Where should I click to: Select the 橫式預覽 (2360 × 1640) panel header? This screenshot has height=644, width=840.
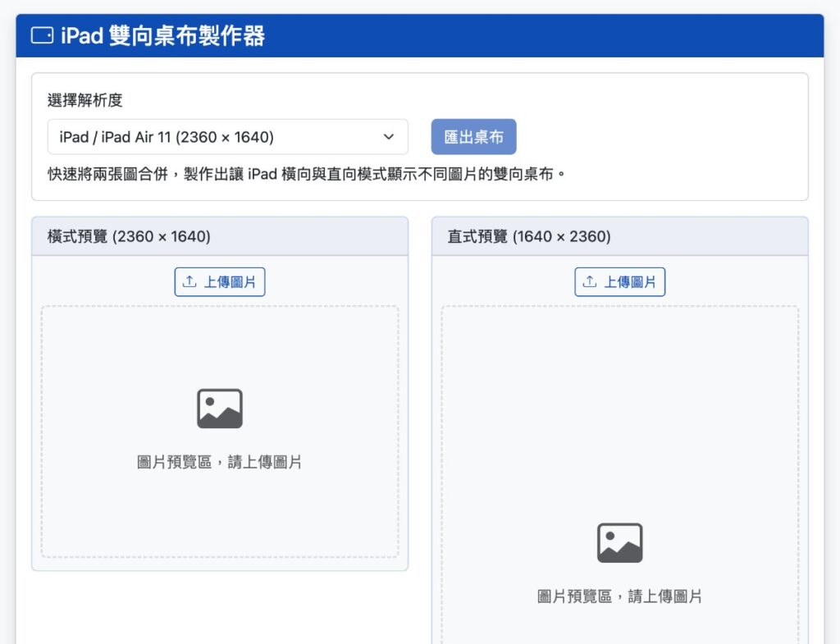click(x=219, y=236)
